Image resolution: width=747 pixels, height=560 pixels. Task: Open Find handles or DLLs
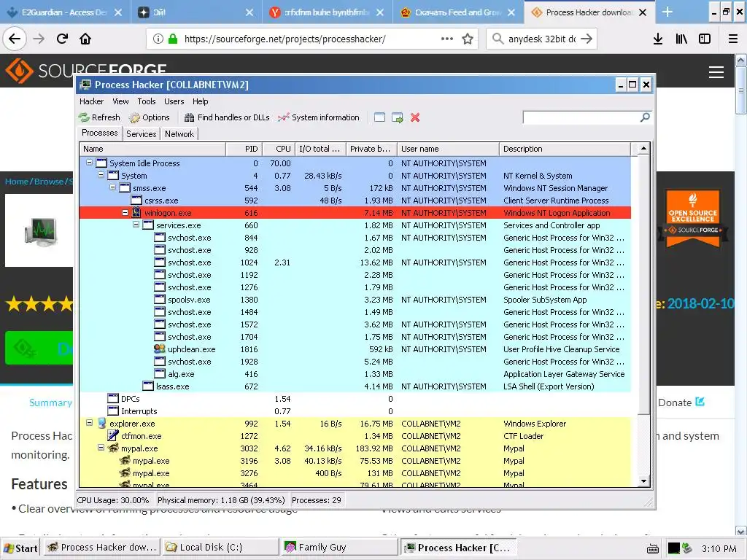coord(227,117)
